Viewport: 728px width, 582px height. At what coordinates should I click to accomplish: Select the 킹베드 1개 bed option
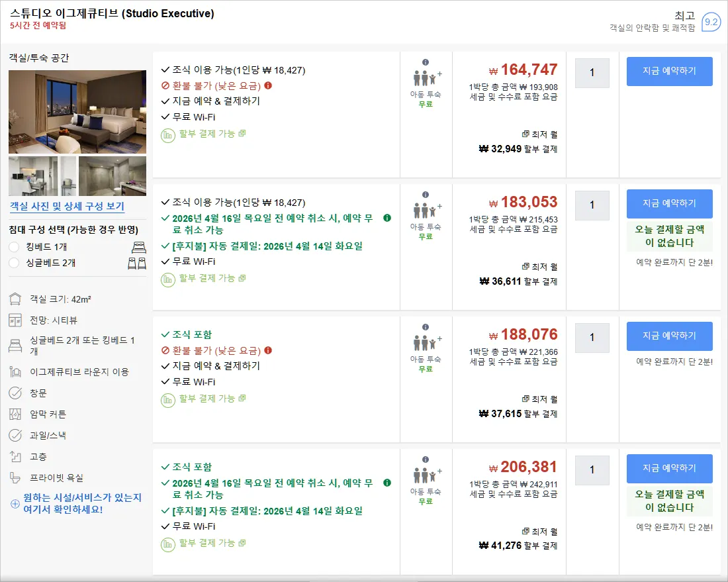[x=14, y=247]
